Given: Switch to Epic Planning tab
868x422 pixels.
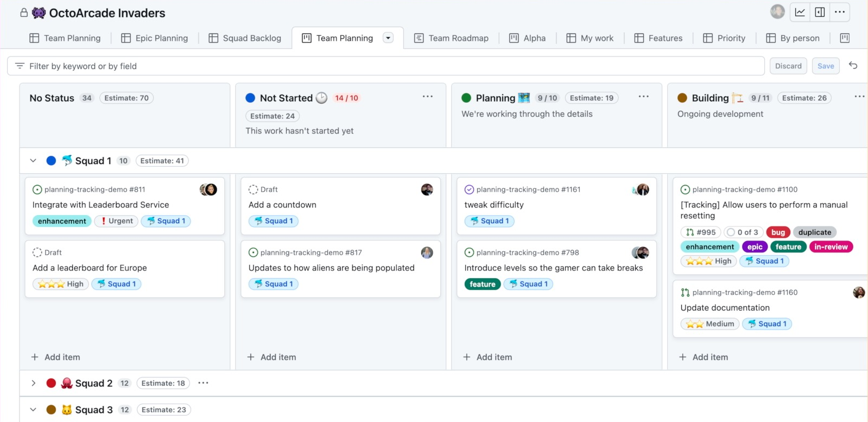Looking at the screenshot, I should pos(155,38).
